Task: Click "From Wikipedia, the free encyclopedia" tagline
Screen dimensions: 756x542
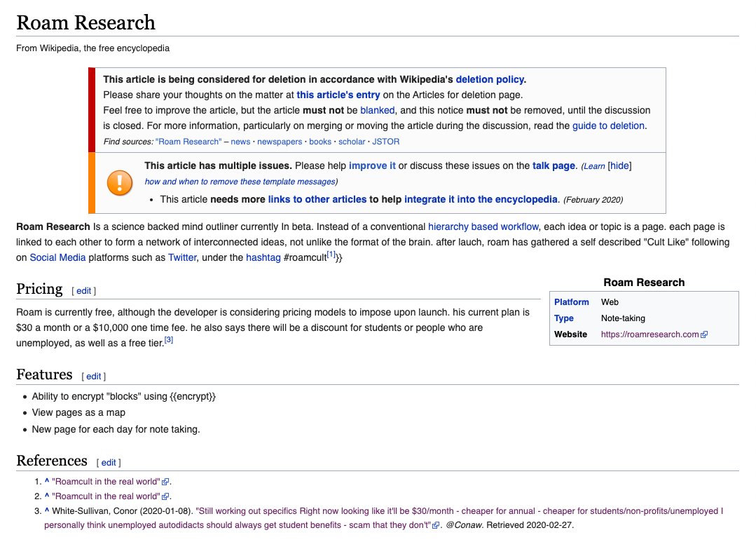Action: 93,48
